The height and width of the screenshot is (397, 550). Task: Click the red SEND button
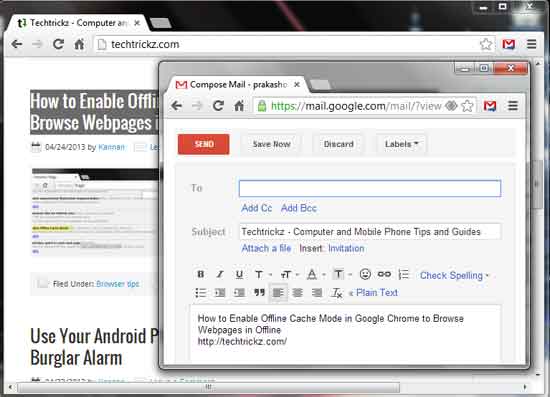point(203,144)
